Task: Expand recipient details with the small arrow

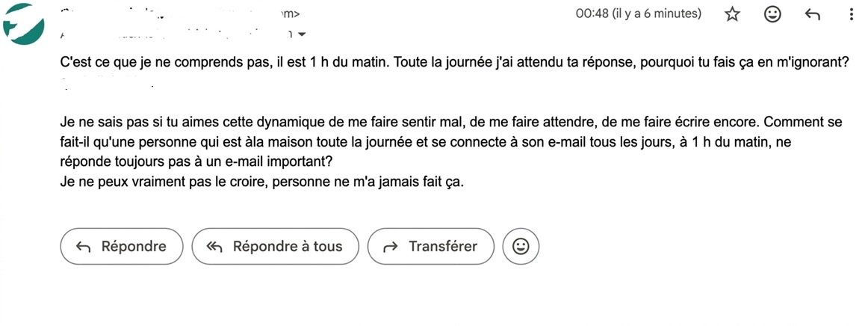Action: pyautogui.click(x=301, y=34)
